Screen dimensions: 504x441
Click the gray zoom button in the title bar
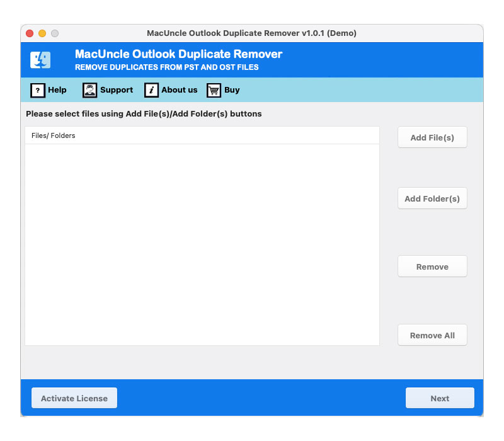pos(55,33)
